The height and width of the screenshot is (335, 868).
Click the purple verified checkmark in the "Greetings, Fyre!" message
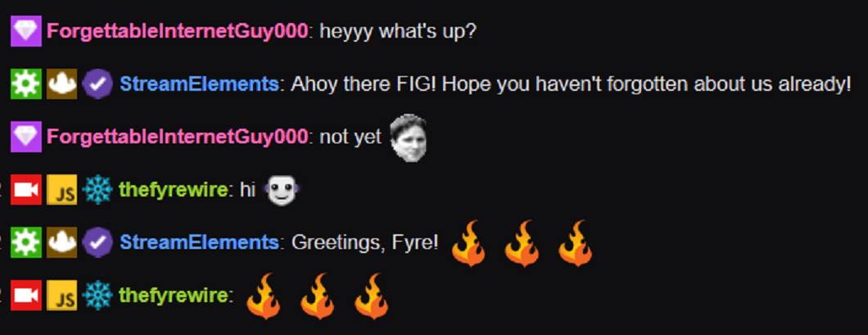(97, 243)
